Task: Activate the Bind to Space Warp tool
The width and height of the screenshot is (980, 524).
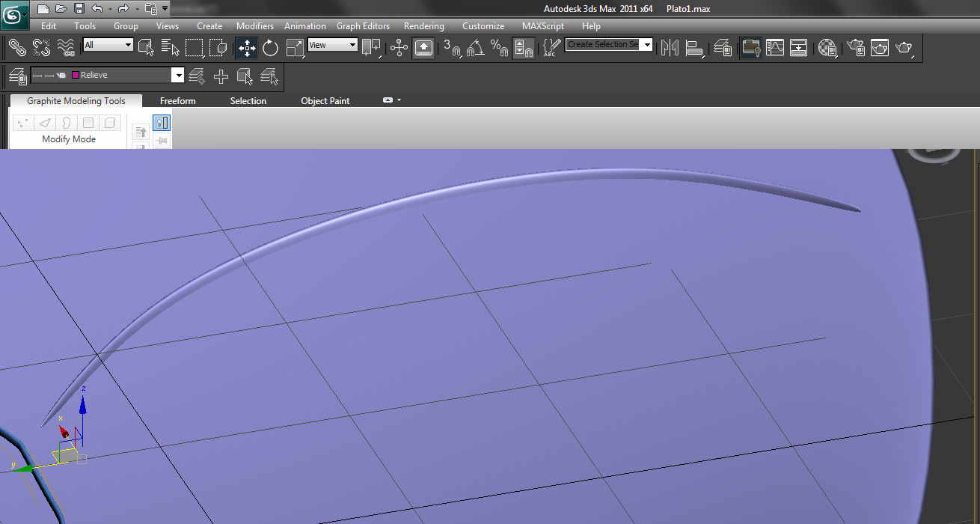Action: [x=67, y=48]
